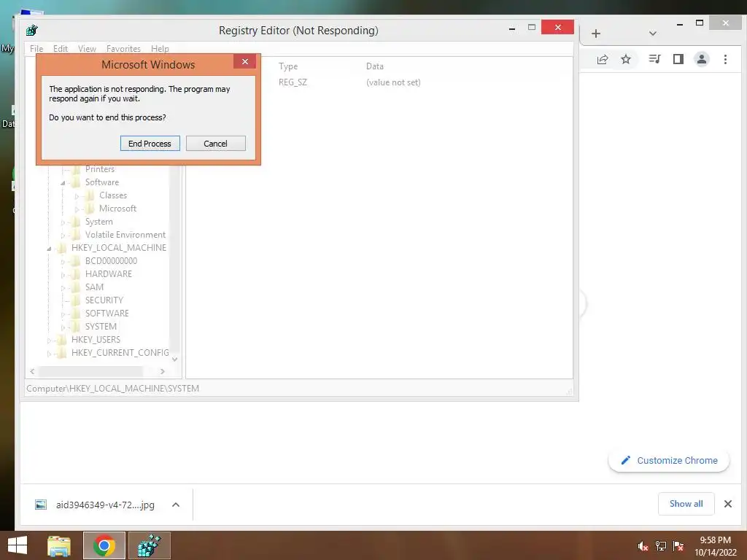Expand the HKEY_USERS node
This screenshot has height=560, width=747.
click(49, 340)
